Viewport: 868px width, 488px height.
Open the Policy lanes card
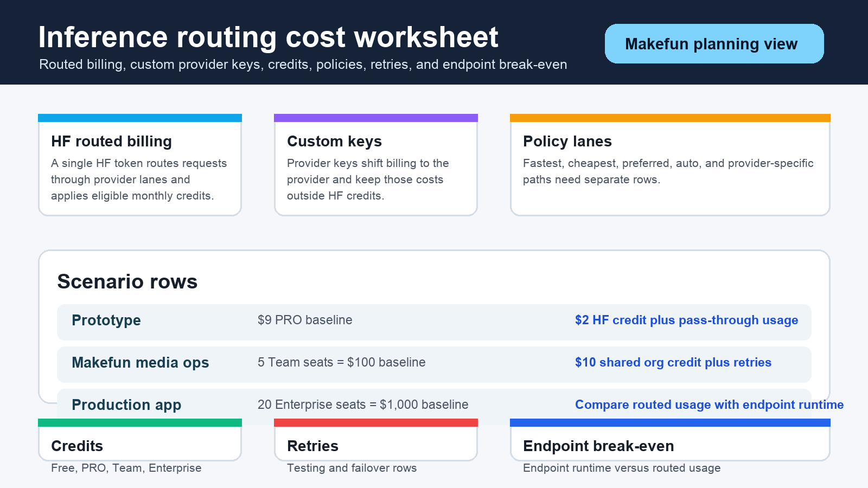670,165
